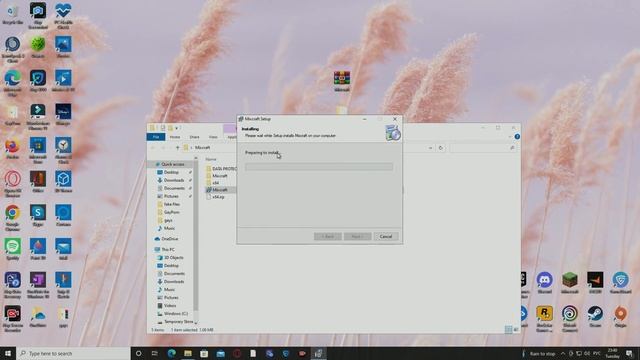Open Microsoft Store desktop icon
Image resolution: width=640 pixels, height=360 pixels.
(x=38, y=150)
